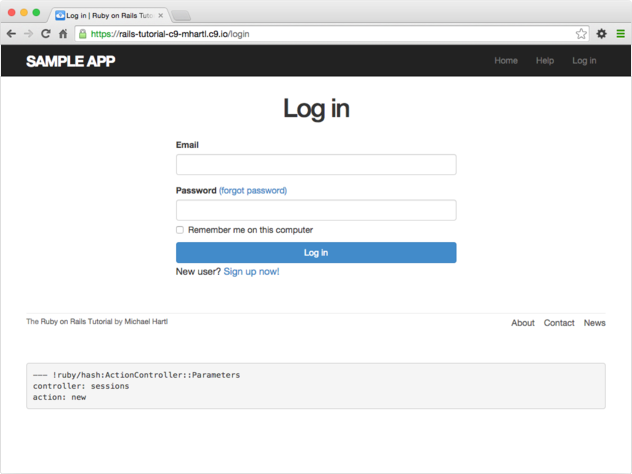Click the SAMPLE APP logo

click(70, 61)
